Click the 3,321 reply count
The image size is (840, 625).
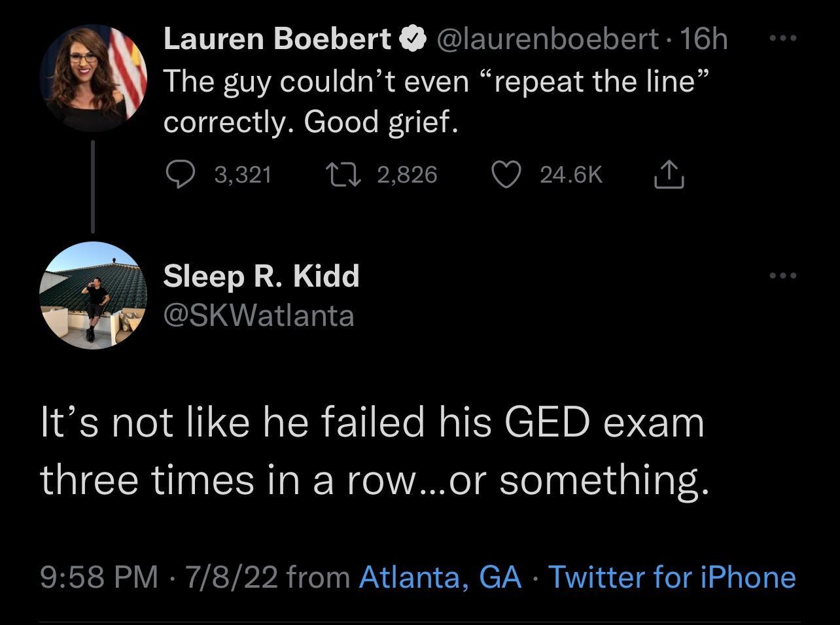(243, 173)
